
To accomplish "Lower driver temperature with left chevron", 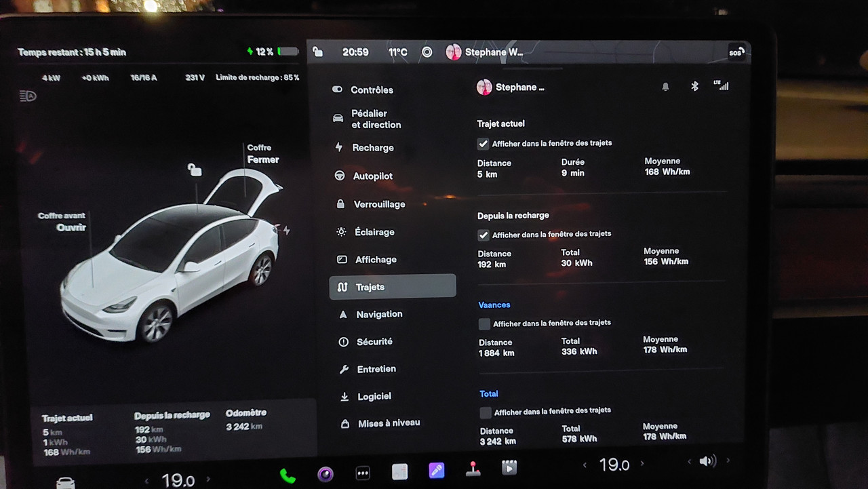I will (146, 482).
